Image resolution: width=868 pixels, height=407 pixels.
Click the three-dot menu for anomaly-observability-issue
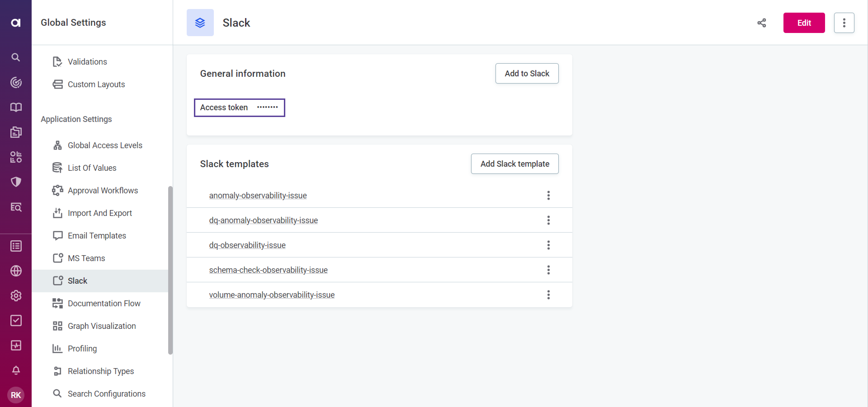[x=549, y=195]
